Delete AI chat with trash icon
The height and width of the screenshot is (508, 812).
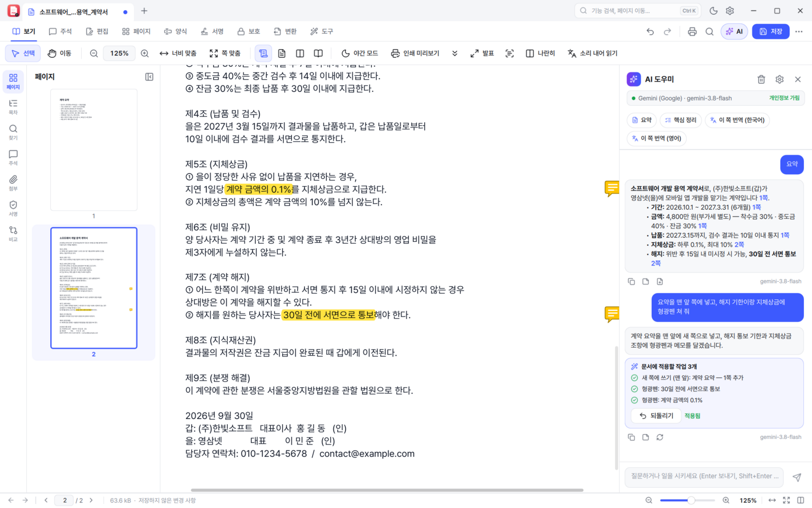[761, 79]
